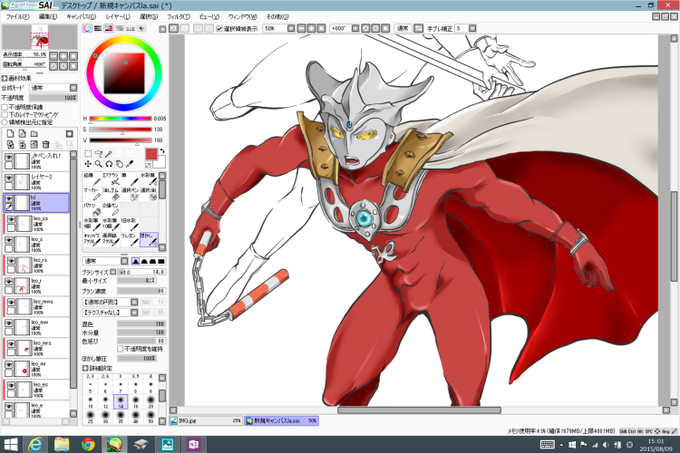Choose the ぼかし blur tool

click(x=149, y=239)
